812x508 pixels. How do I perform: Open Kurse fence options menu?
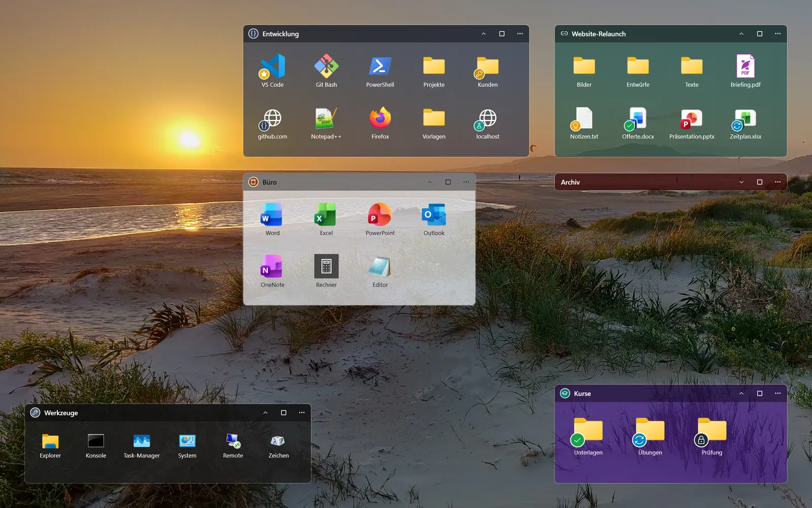tap(778, 393)
